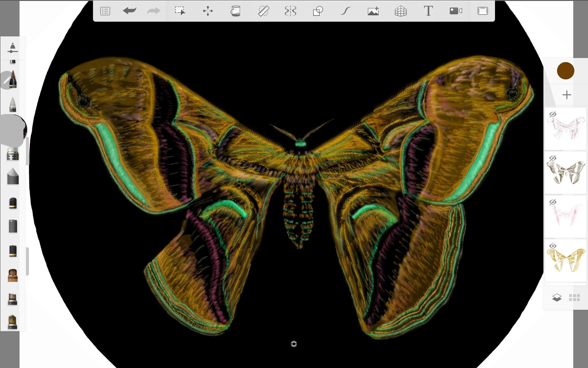Redo with the grayed arrow
The width and height of the screenshot is (588, 368).
154,11
